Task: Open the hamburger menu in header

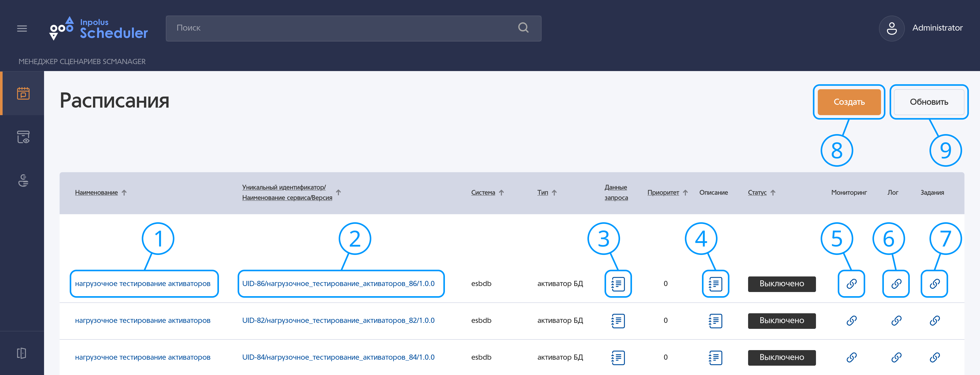Action: (x=22, y=29)
